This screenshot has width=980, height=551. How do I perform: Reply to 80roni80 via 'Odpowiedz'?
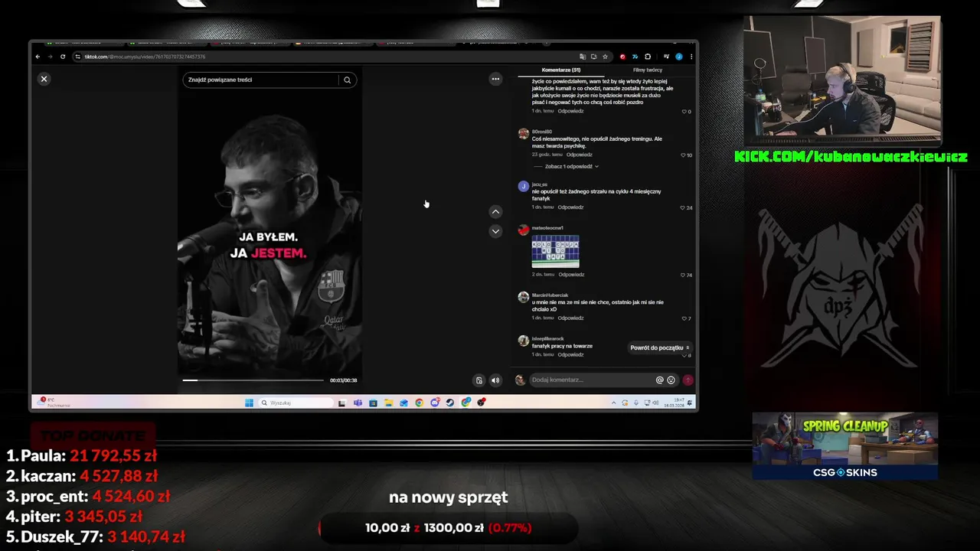[580, 155]
